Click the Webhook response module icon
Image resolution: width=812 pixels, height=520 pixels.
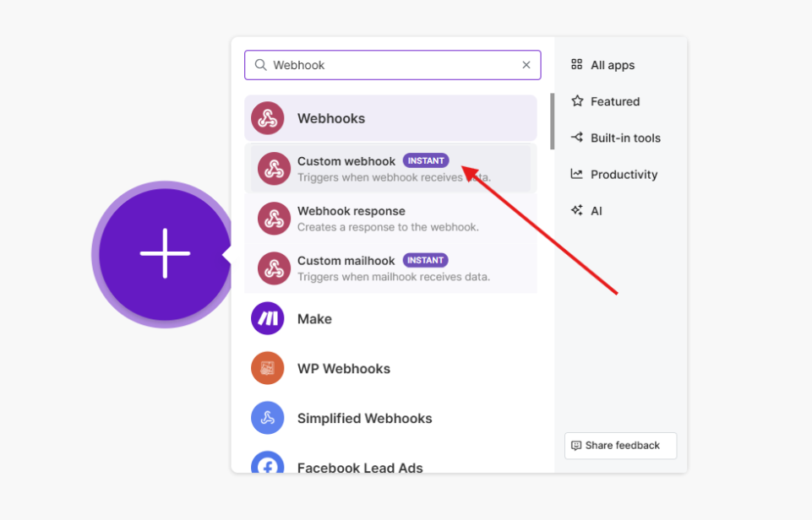coord(274,219)
